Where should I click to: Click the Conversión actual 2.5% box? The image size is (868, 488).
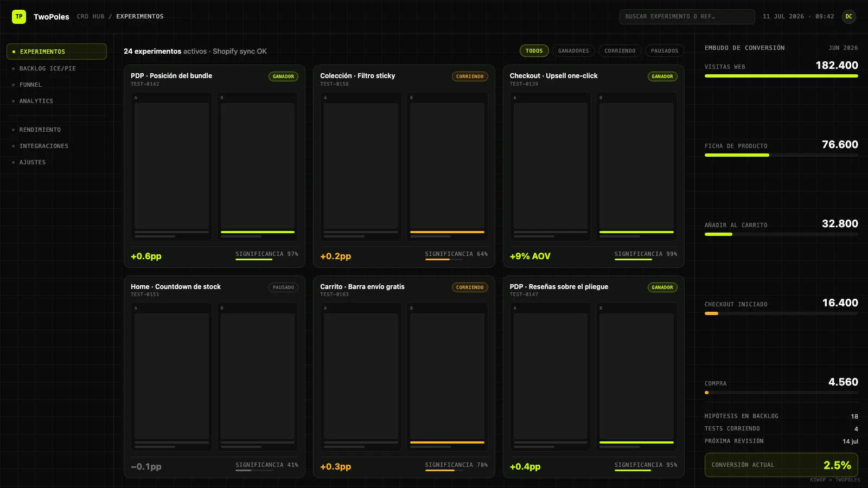pyautogui.click(x=781, y=465)
